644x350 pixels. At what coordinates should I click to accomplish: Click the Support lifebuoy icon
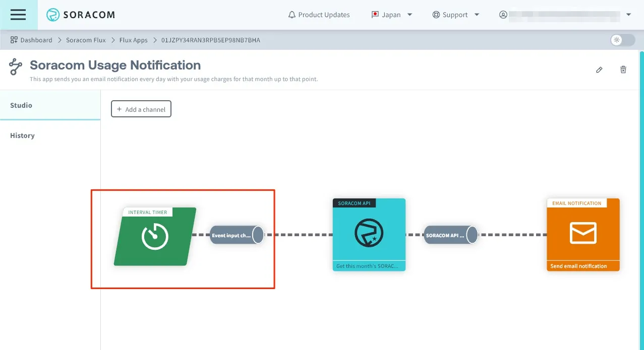436,15
